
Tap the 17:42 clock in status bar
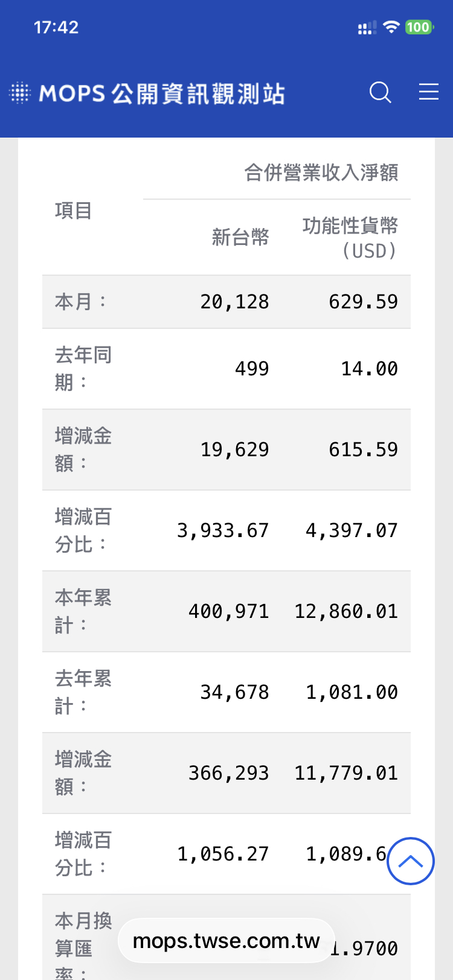(x=56, y=27)
